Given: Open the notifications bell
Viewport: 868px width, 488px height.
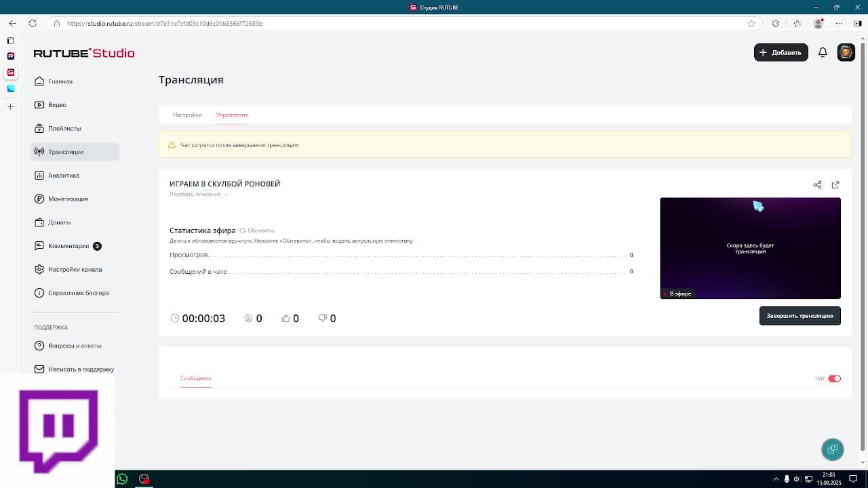Looking at the screenshot, I should [x=823, y=52].
